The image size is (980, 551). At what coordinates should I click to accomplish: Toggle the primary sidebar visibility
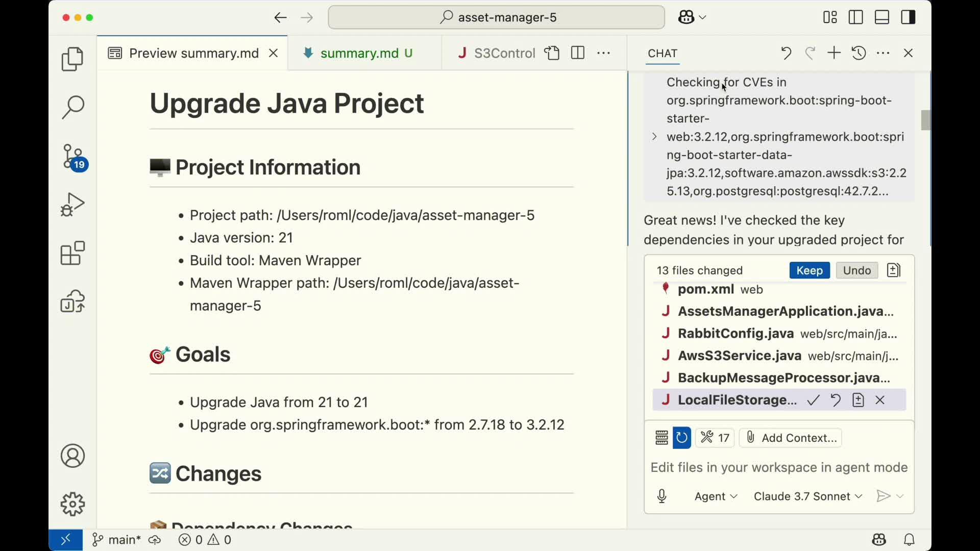click(x=855, y=17)
